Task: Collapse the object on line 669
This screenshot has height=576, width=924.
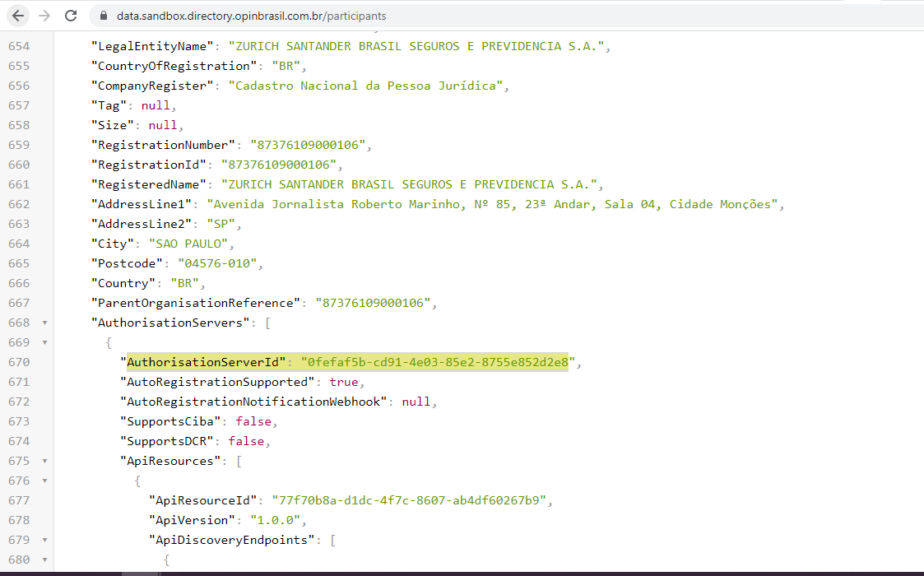Action: coord(44,342)
